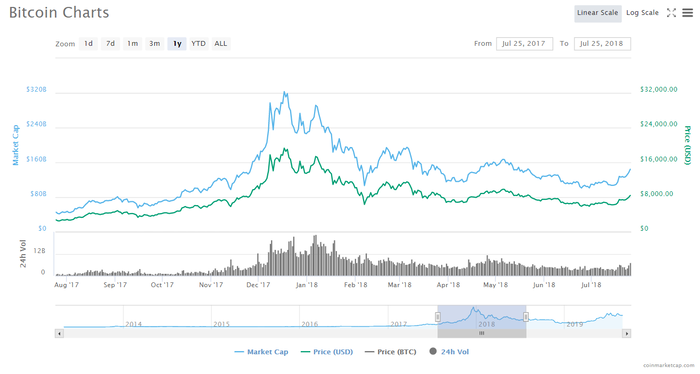Click the Jul '18 axis label
This screenshot has width=700, height=374.
pyautogui.click(x=591, y=285)
